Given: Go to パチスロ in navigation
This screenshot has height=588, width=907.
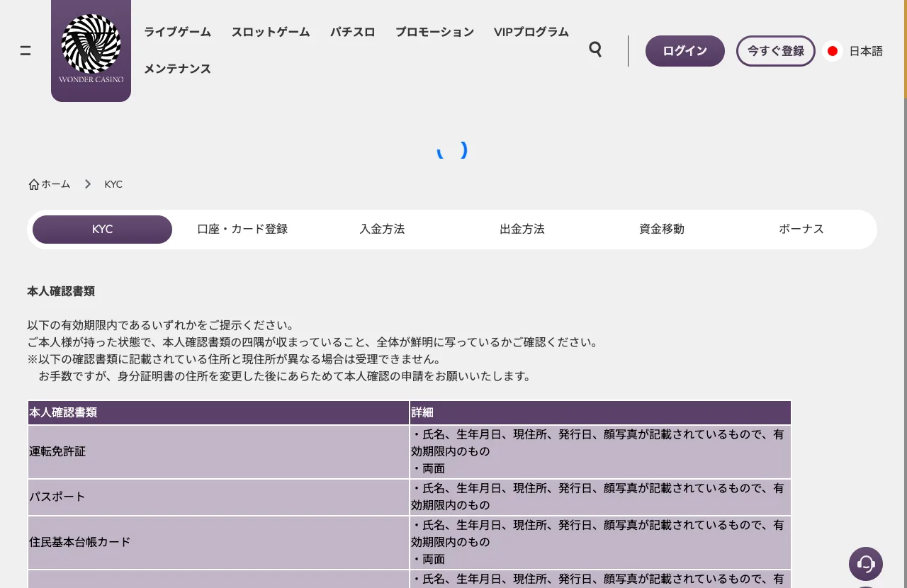Looking at the screenshot, I should [353, 32].
